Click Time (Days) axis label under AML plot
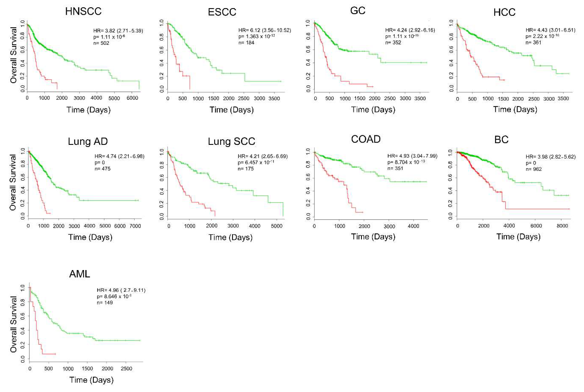The width and height of the screenshot is (584, 392). click(x=91, y=380)
